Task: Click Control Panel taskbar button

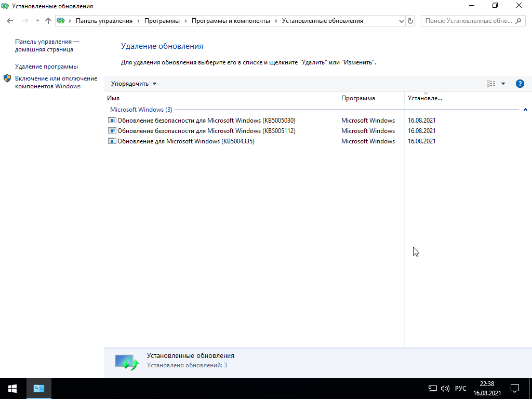Action: 39,389
